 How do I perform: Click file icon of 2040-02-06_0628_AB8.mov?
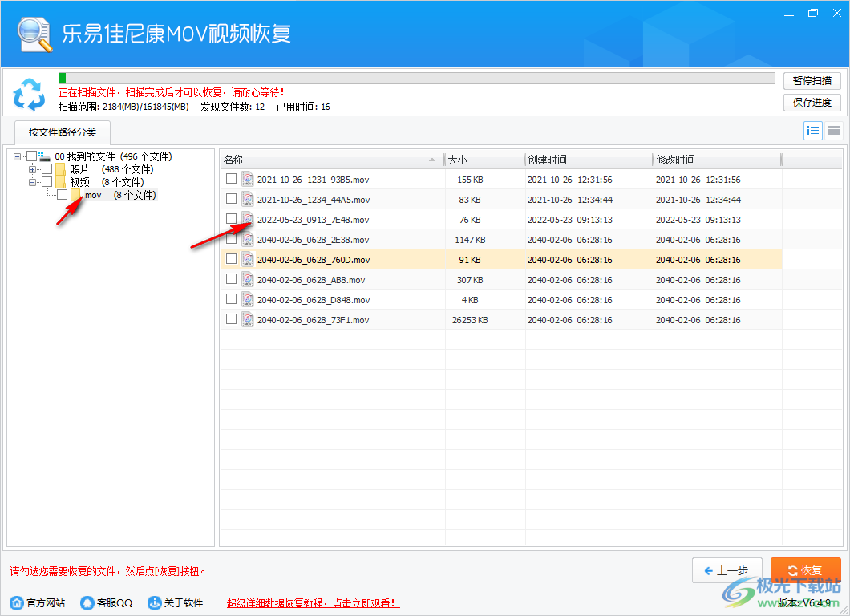click(x=248, y=279)
